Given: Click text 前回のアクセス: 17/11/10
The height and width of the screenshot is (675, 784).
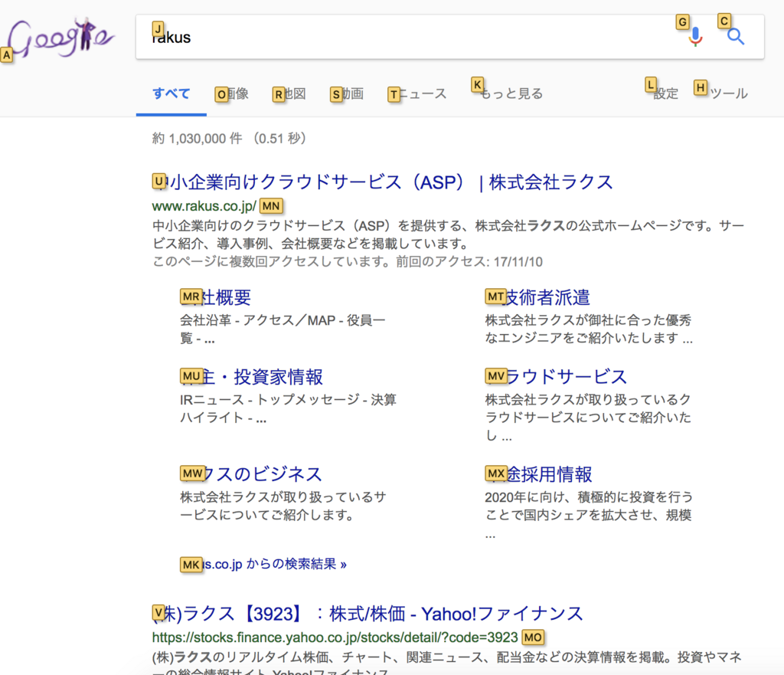Looking at the screenshot, I should 469,262.
